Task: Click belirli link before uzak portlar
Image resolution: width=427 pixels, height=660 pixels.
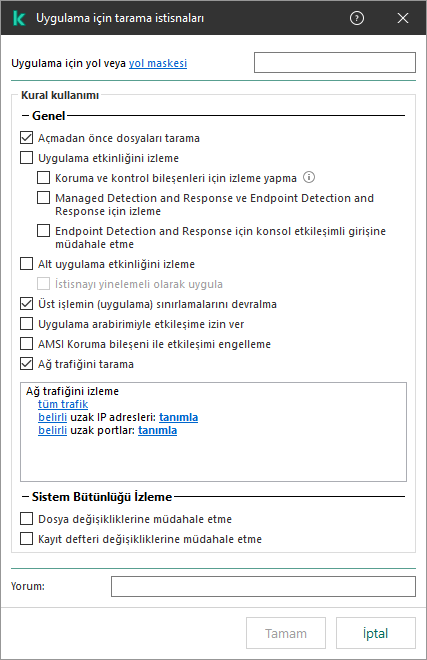Action: pos(52,430)
